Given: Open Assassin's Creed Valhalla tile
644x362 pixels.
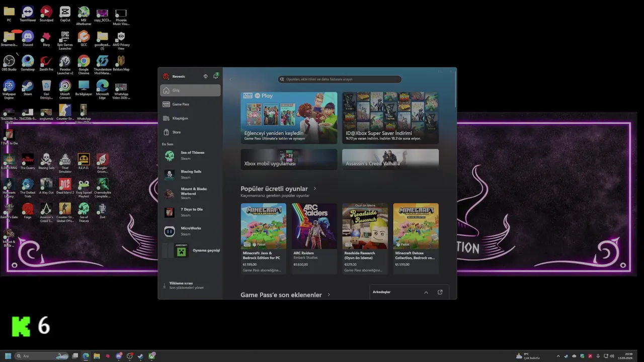Looking at the screenshot, I should [390, 159].
